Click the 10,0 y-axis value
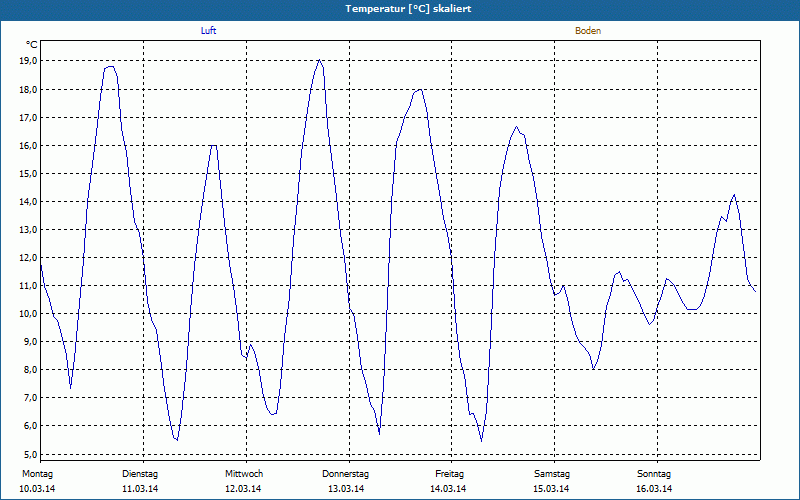800x500 pixels. tap(29, 314)
